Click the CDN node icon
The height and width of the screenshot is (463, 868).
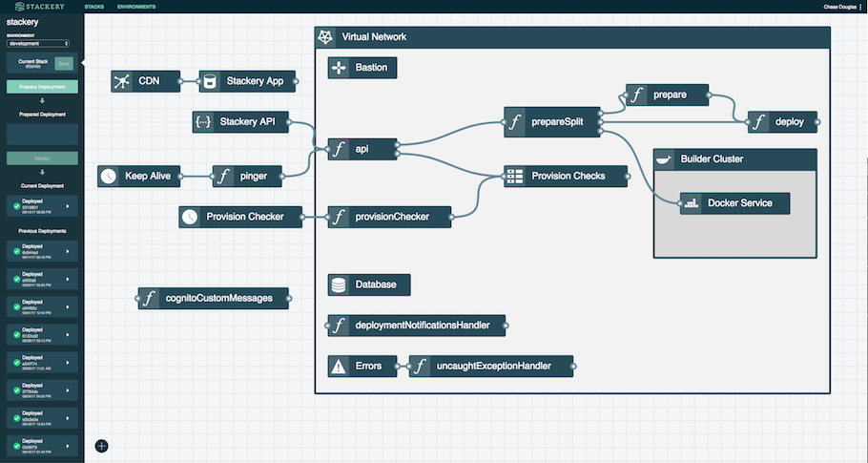click(x=122, y=81)
